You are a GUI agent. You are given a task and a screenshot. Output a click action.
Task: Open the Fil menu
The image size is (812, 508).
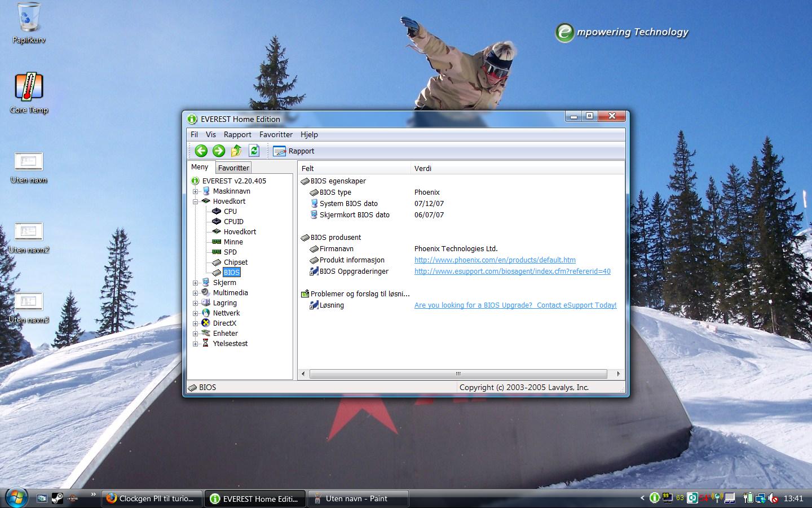194,134
